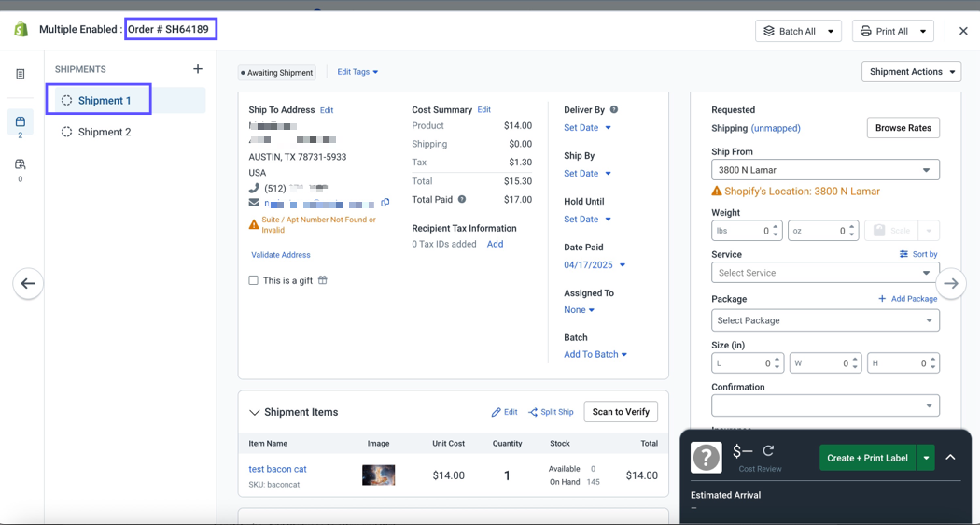Image resolution: width=980 pixels, height=525 pixels.
Task: Click the weight lbs input field
Action: pyautogui.click(x=747, y=231)
